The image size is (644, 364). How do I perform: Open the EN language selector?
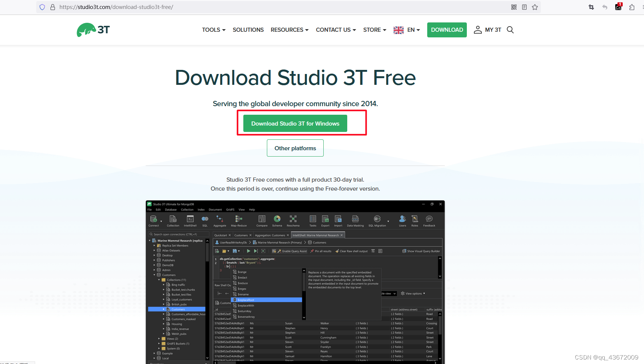(x=407, y=30)
